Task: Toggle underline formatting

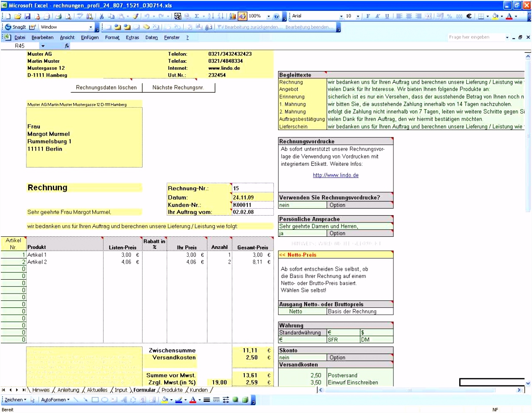Action: [387, 16]
